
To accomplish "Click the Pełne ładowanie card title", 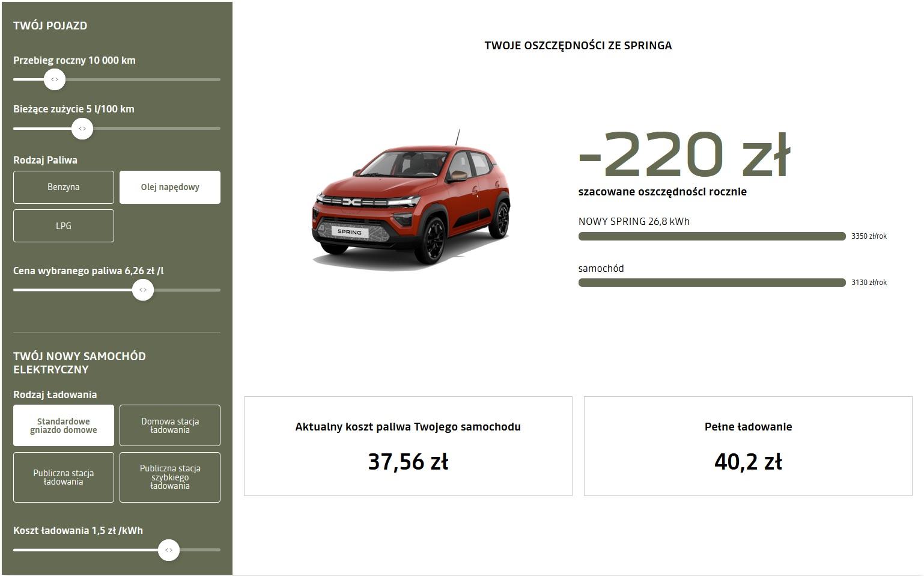I will (748, 427).
